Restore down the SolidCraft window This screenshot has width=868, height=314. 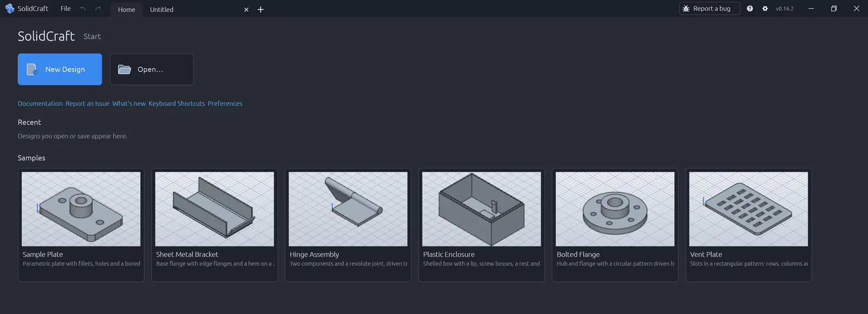click(834, 9)
